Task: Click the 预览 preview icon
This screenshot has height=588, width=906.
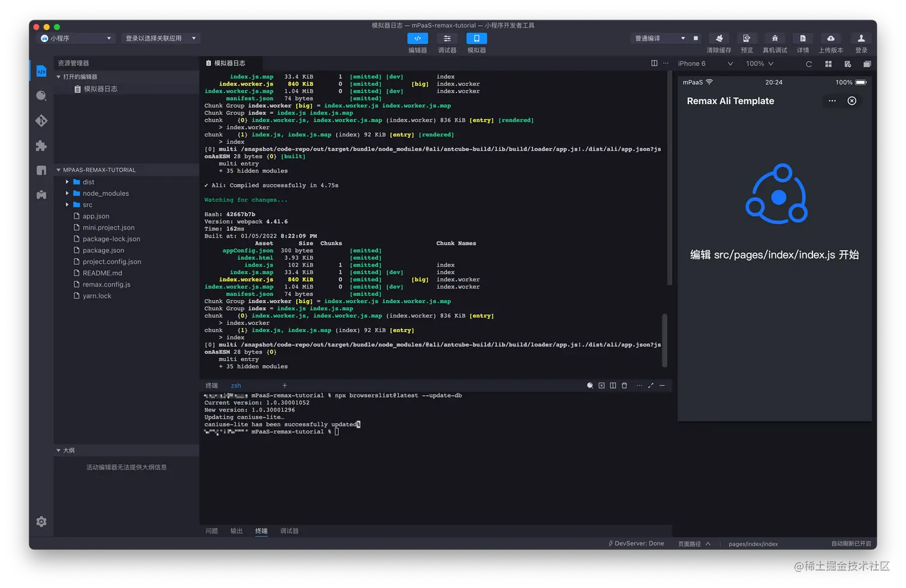Action: (747, 38)
